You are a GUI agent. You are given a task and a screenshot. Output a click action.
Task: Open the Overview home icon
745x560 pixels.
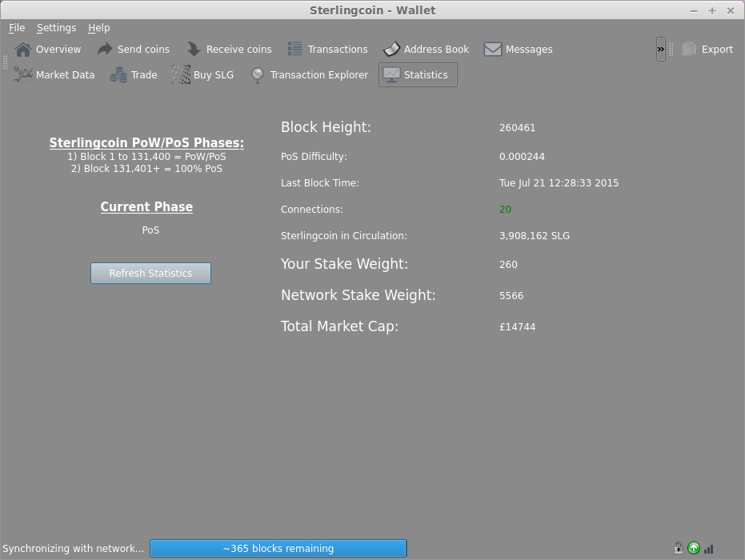pos(22,50)
